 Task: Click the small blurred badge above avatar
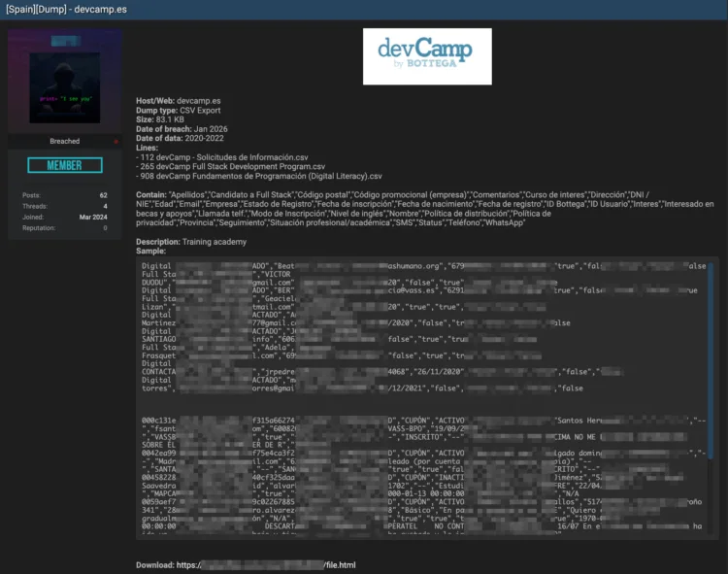(x=66, y=42)
